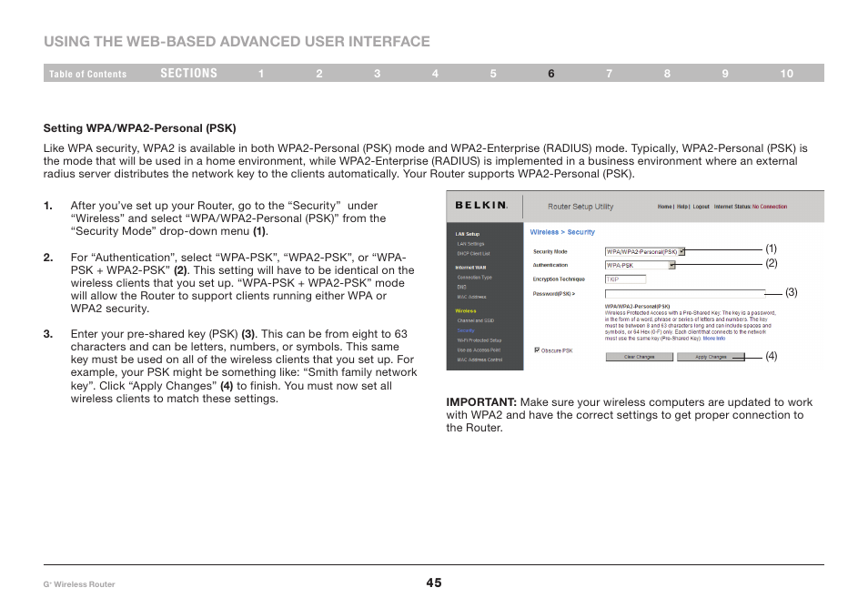Select Security in Wireless sidebar
This screenshot has height=608, width=868.
point(466,330)
